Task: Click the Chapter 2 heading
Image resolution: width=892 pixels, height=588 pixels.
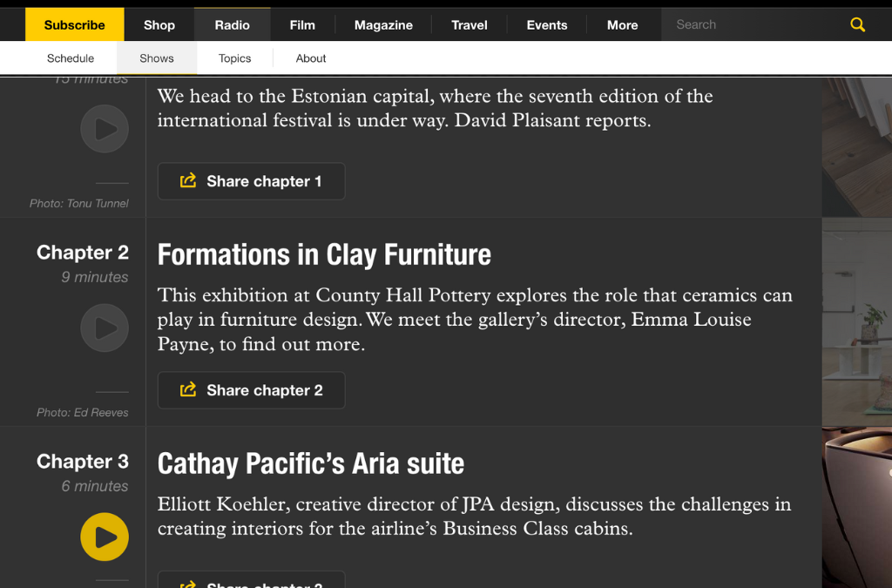Action: 83,253
